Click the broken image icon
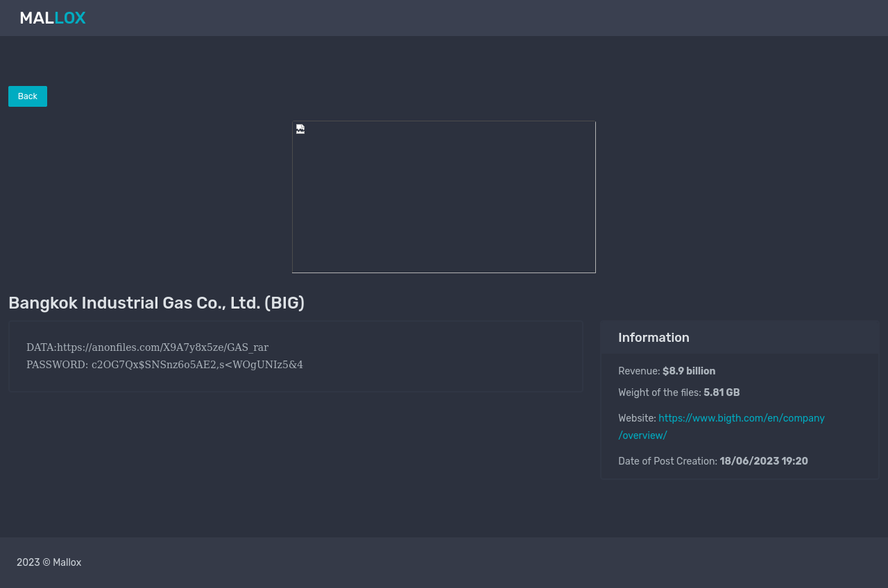The image size is (888, 588). coord(300,129)
